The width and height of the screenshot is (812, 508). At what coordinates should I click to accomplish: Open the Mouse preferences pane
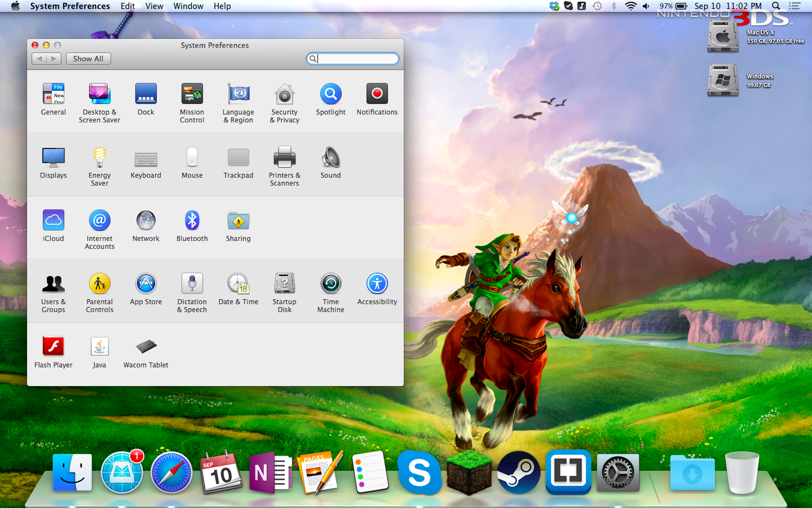pyautogui.click(x=192, y=163)
